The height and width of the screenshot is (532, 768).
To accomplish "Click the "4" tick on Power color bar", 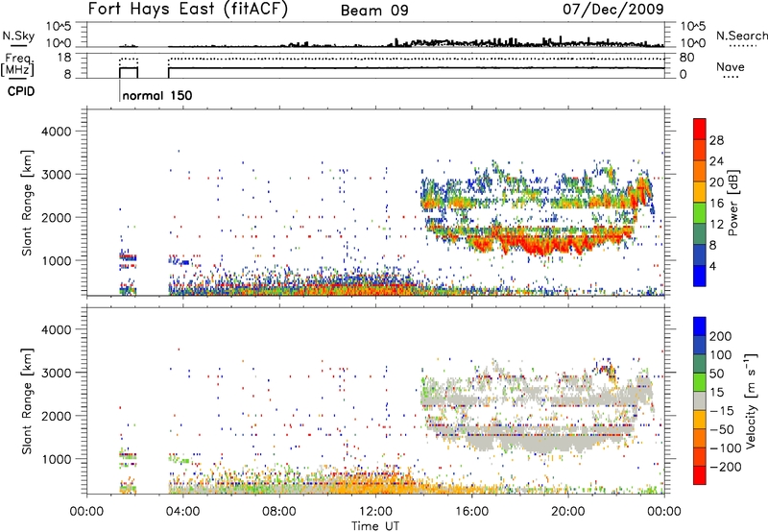I will (713, 266).
